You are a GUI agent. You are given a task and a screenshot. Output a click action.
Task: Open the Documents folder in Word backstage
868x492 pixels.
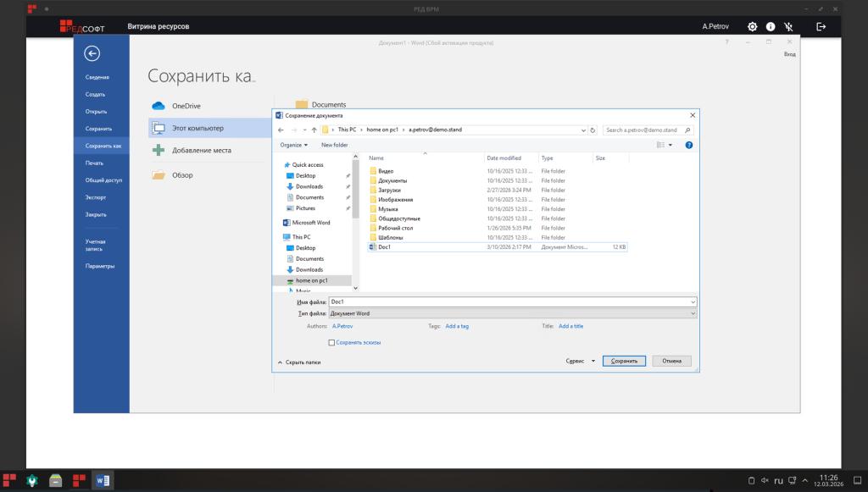click(320, 104)
